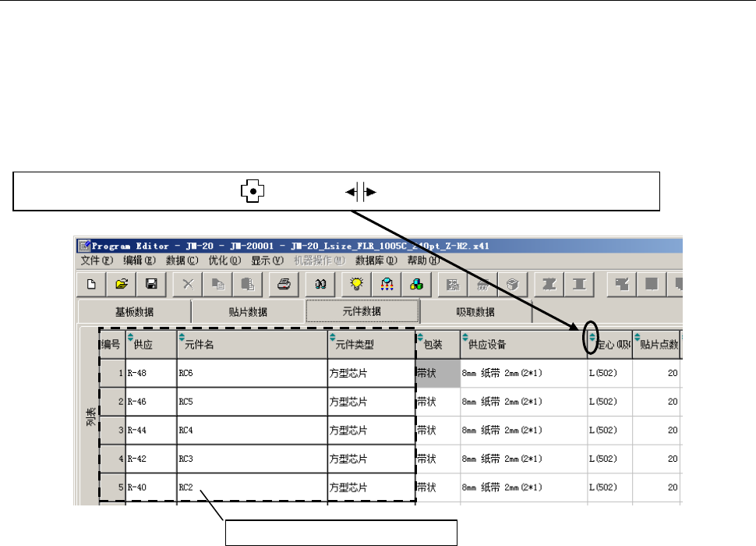The image size is (756, 546).
Task: Save the program with the floppy disk icon
Action: 151,284
